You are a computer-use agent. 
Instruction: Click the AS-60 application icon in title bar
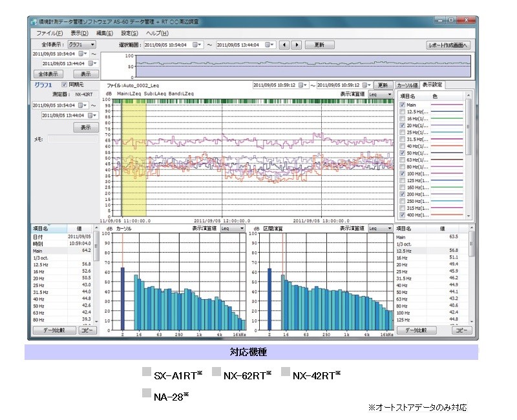(x=34, y=22)
